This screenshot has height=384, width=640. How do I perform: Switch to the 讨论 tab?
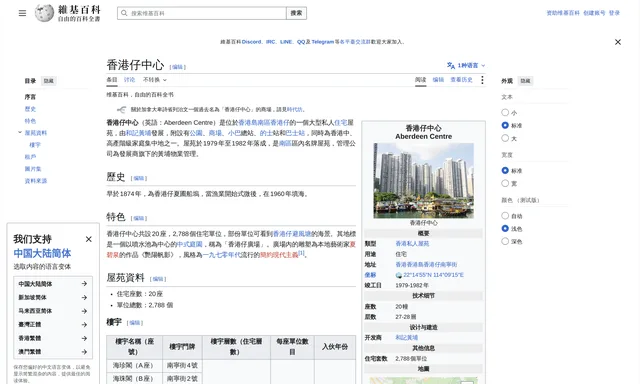pos(129,80)
